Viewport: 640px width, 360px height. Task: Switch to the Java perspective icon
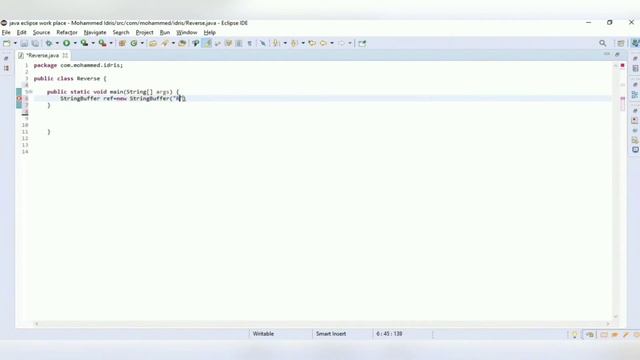point(635,43)
